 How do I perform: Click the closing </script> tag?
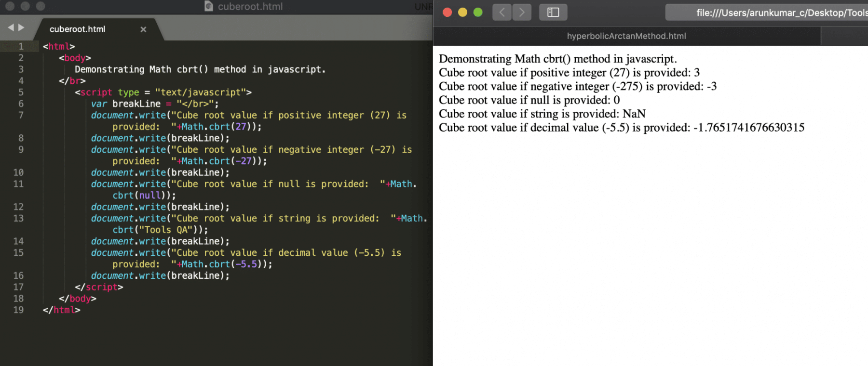click(99, 287)
